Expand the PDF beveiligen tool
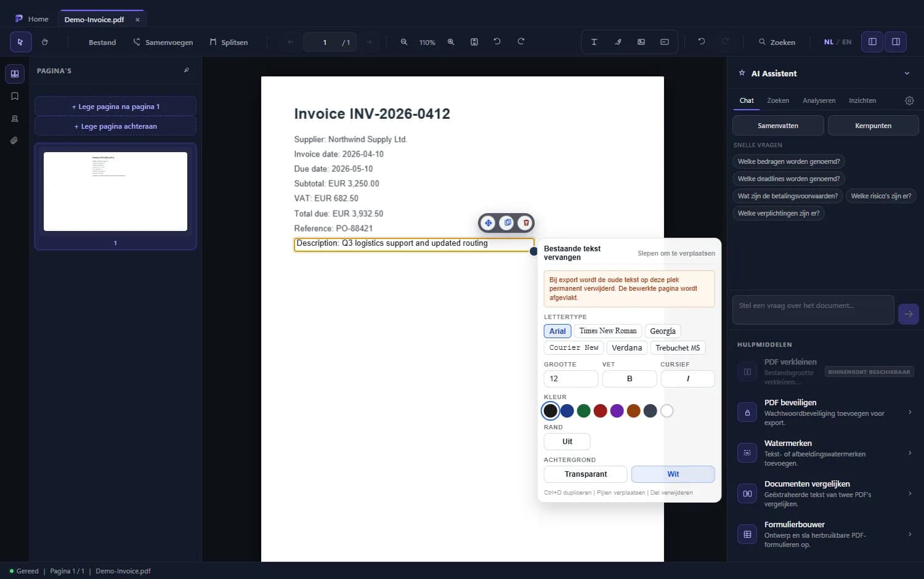The image size is (924, 579). (825, 412)
